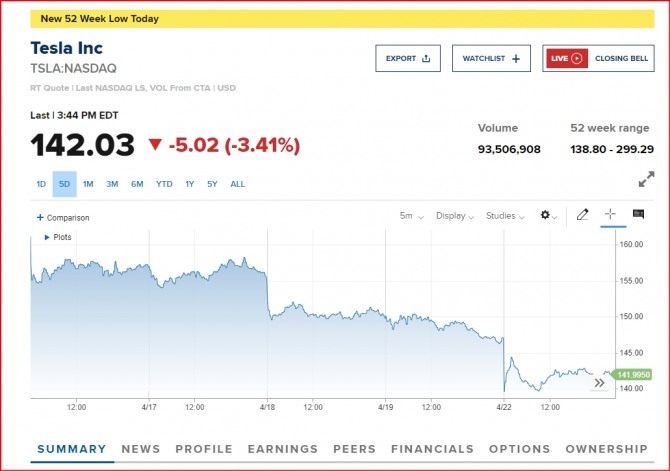Open the News tab

(x=140, y=449)
